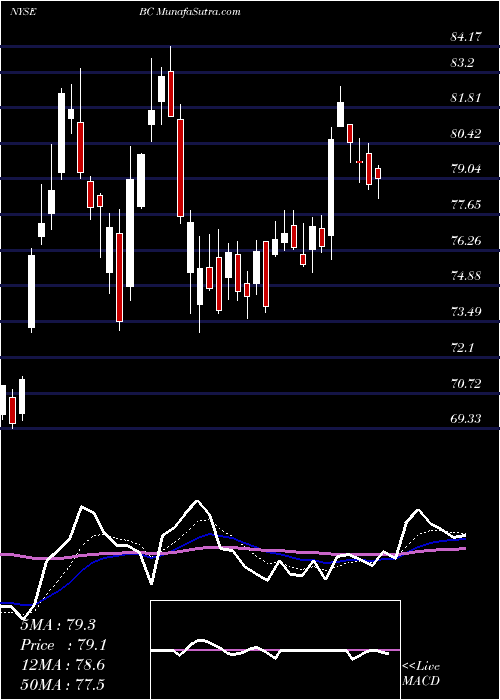Click the 12MA : 78.6 readout
500x700 pixels.
point(62,665)
